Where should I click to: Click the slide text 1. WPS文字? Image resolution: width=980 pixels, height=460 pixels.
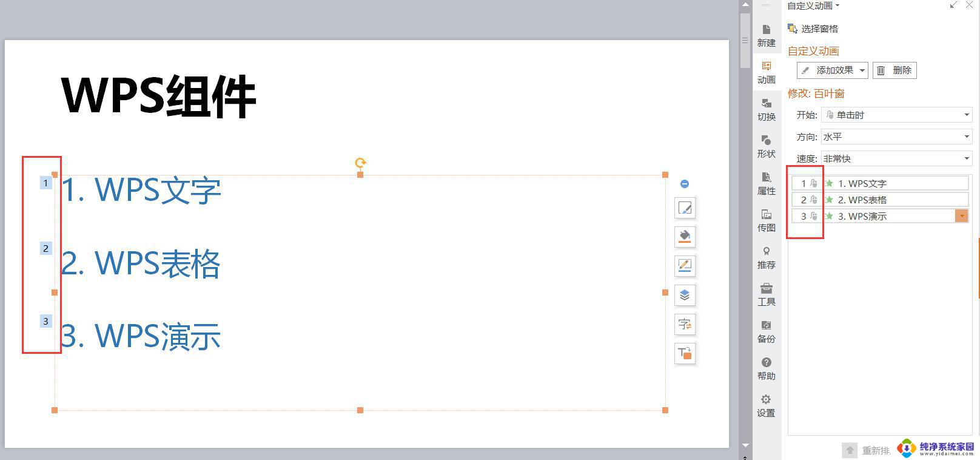click(141, 189)
